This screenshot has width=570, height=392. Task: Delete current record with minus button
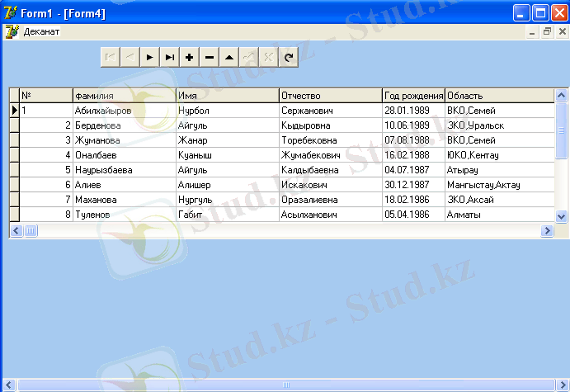tap(209, 57)
